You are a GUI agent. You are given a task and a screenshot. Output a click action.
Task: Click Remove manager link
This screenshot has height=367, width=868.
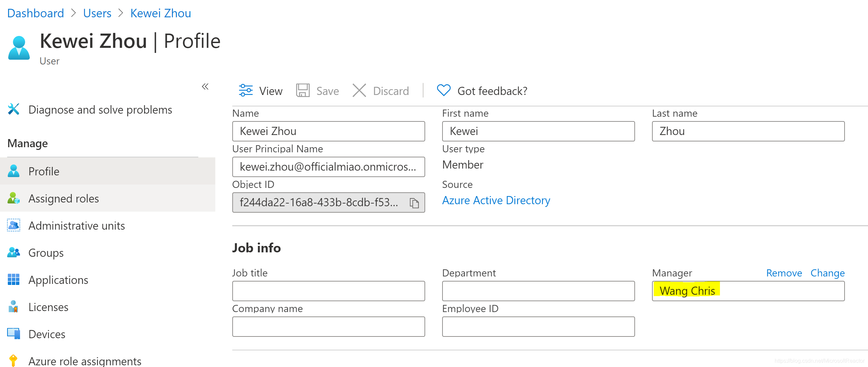click(784, 273)
